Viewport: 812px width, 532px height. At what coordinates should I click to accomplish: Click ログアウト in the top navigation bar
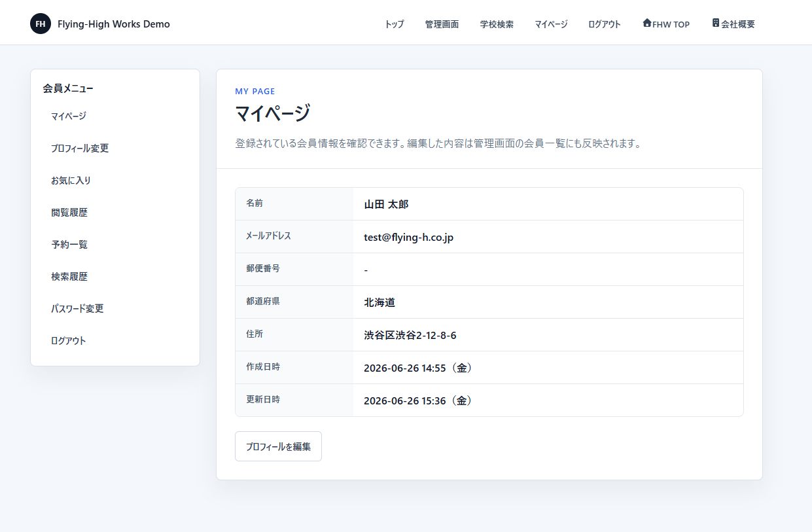click(605, 24)
